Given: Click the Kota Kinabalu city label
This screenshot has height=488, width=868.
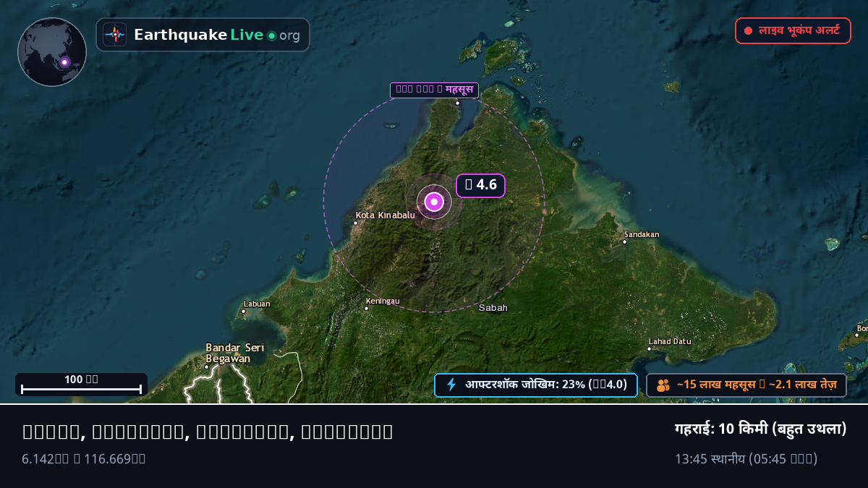Looking at the screenshot, I should point(386,215).
